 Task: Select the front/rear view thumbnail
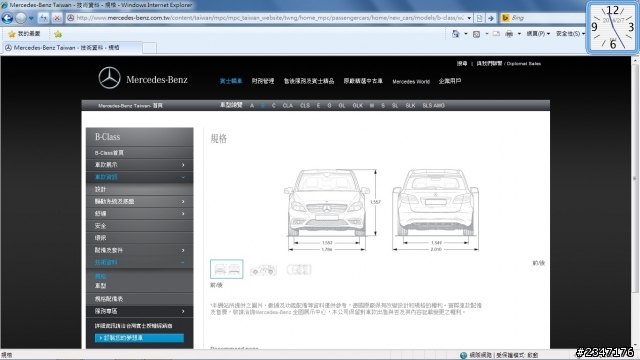point(227,269)
